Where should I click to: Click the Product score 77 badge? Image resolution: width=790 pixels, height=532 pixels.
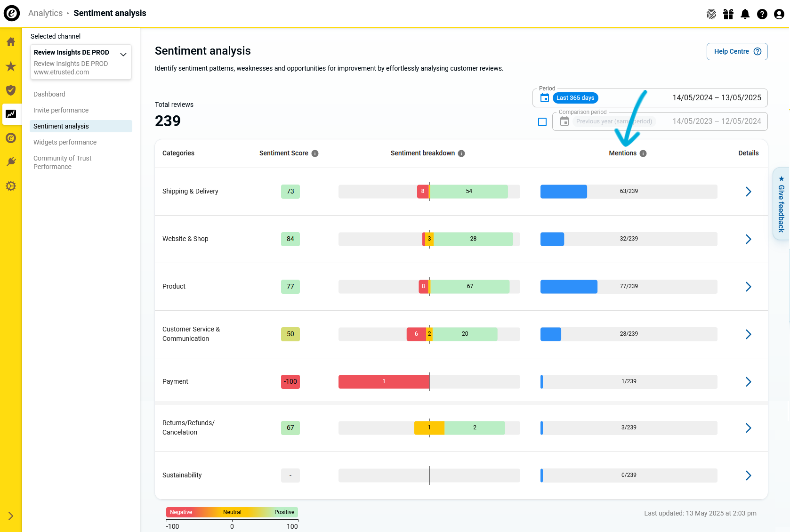coord(290,287)
